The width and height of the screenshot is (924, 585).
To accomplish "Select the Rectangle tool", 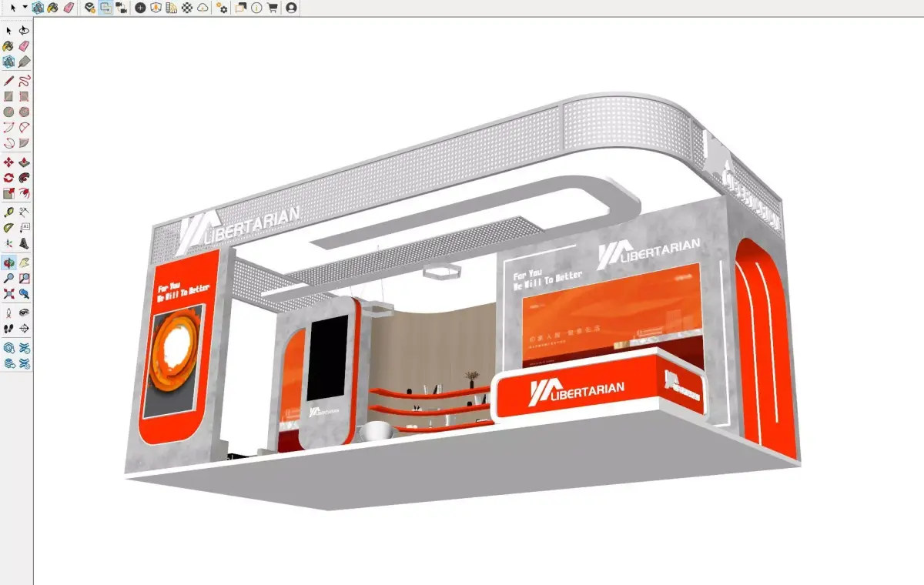I will coord(8,96).
